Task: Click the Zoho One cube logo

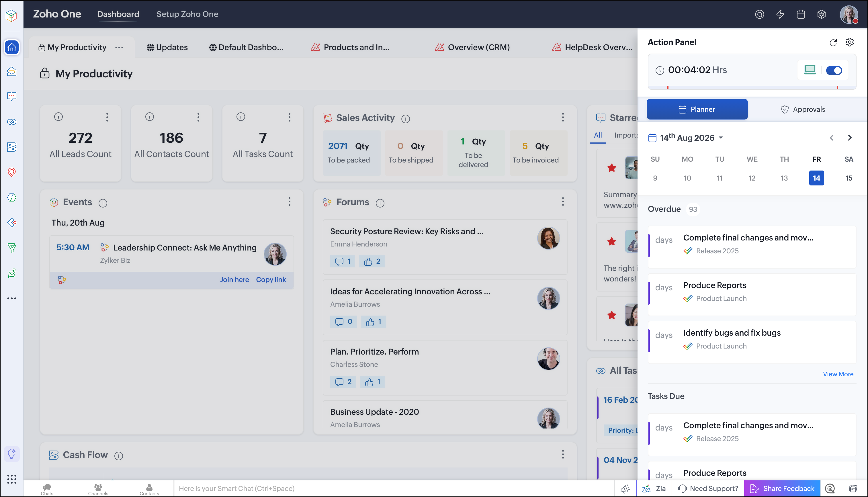Action: click(x=11, y=15)
